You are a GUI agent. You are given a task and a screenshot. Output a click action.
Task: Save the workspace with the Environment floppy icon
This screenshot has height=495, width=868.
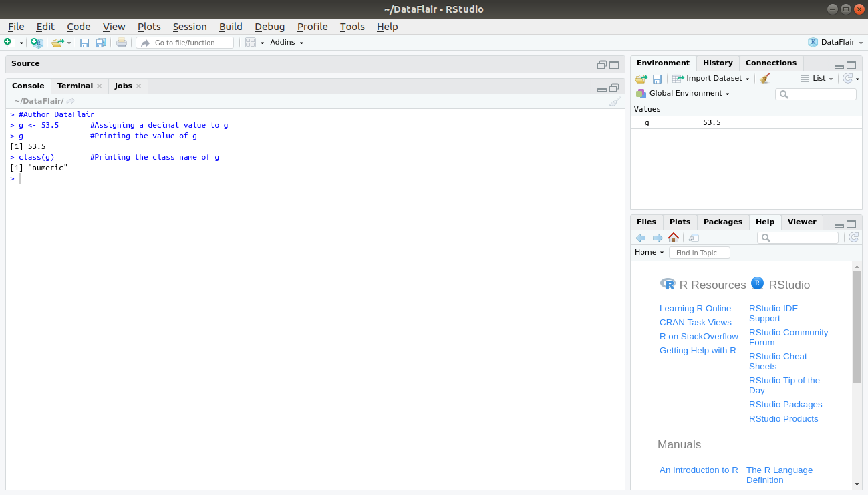tap(657, 79)
